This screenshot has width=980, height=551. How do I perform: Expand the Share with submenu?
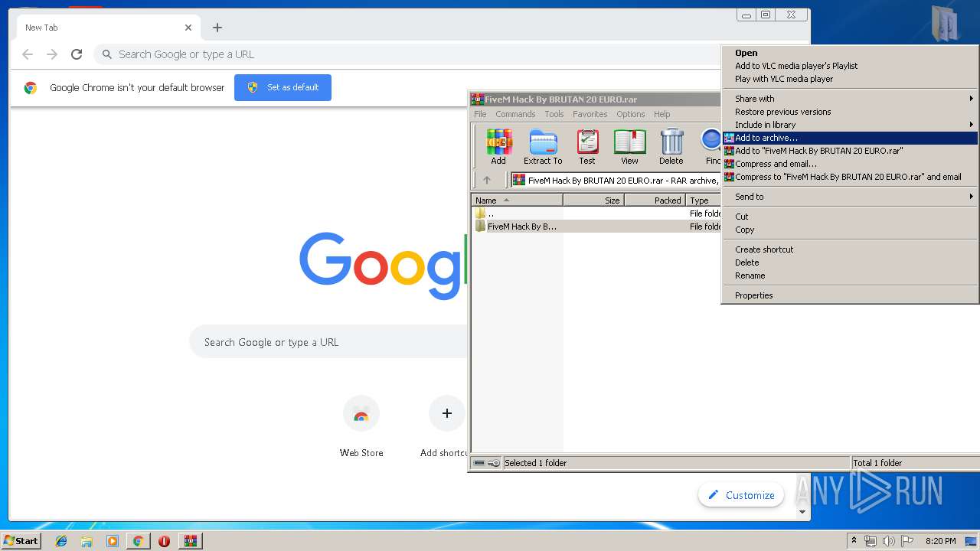point(850,99)
